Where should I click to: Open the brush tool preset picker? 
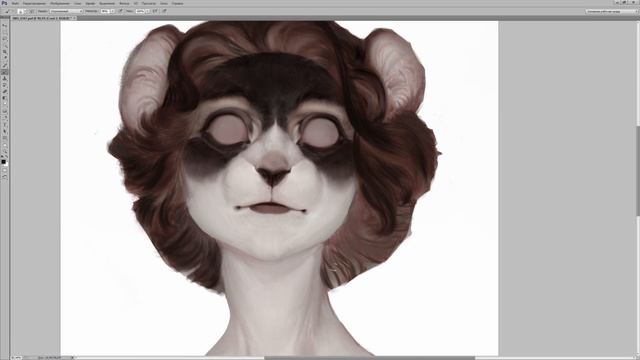pyautogui.click(x=8, y=11)
